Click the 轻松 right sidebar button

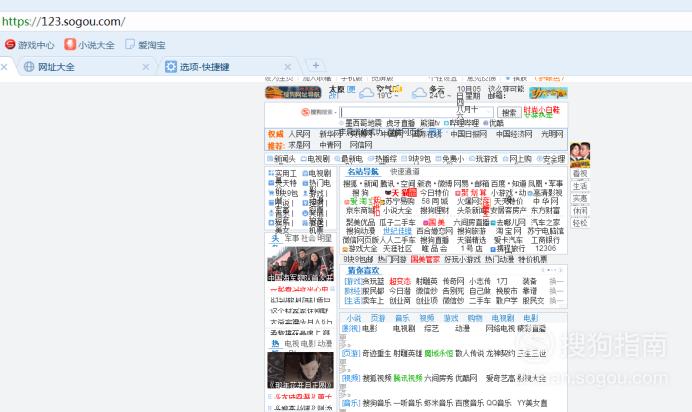click(580, 223)
